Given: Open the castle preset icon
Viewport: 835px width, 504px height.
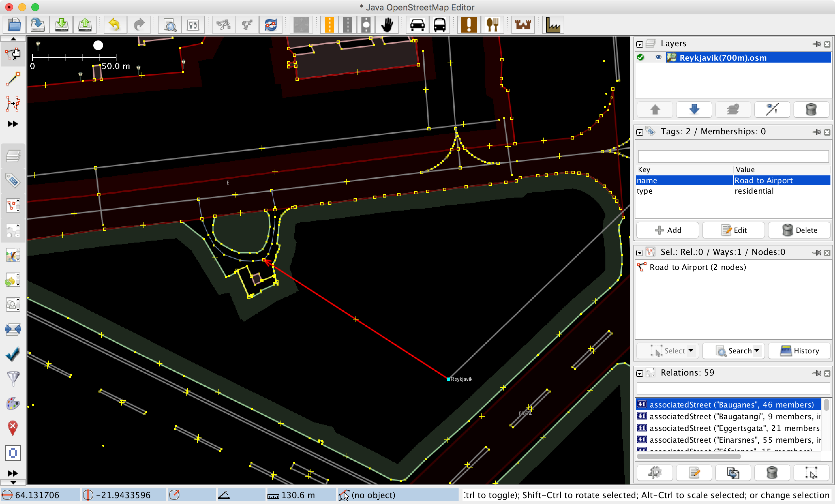Looking at the screenshot, I should [x=523, y=25].
